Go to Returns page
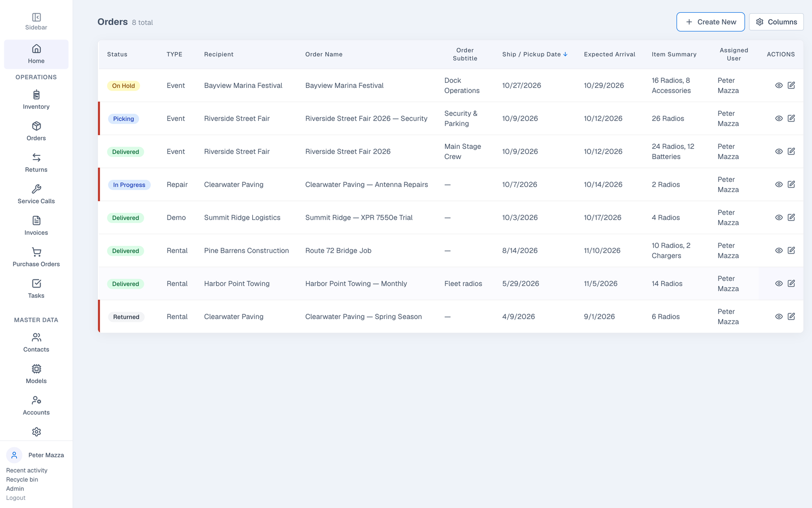Image resolution: width=812 pixels, height=508 pixels. pos(36,163)
